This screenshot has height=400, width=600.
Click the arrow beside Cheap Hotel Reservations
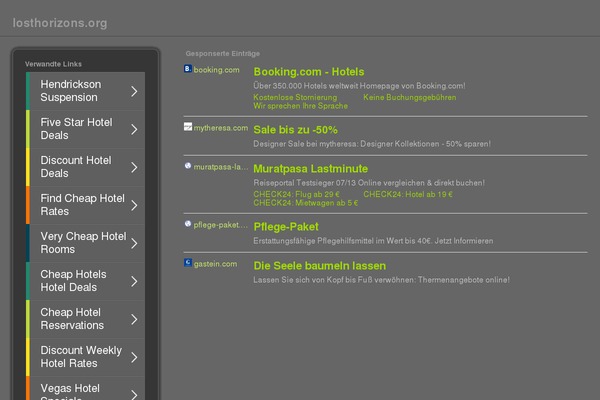click(x=134, y=319)
